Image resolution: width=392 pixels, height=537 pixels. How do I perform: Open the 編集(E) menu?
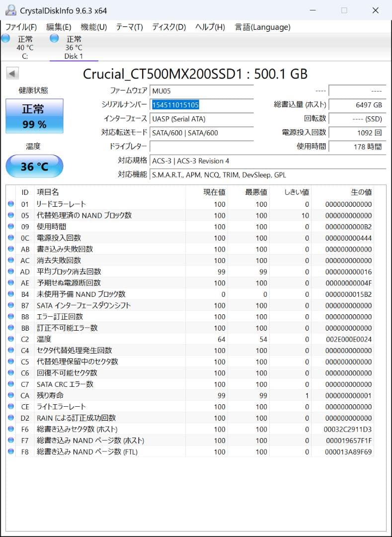coord(59,27)
